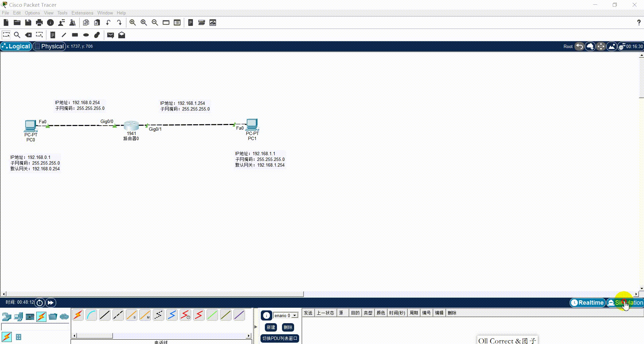
Task: Reset the time with the power cycle button
Action: coord(40,303)
